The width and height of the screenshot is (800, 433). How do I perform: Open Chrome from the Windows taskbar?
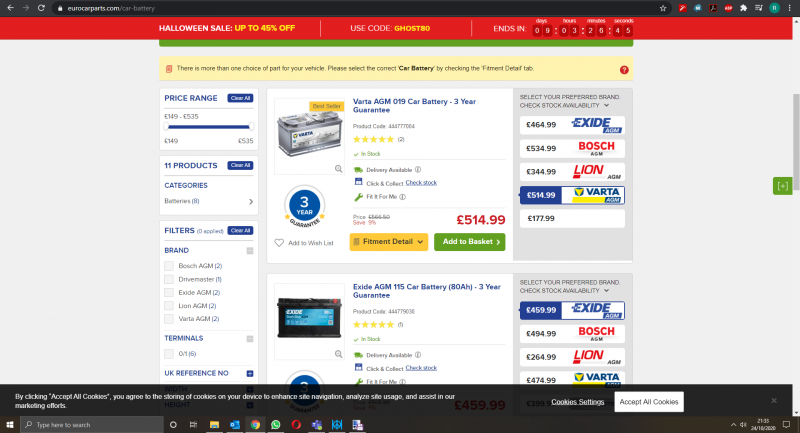255,425
